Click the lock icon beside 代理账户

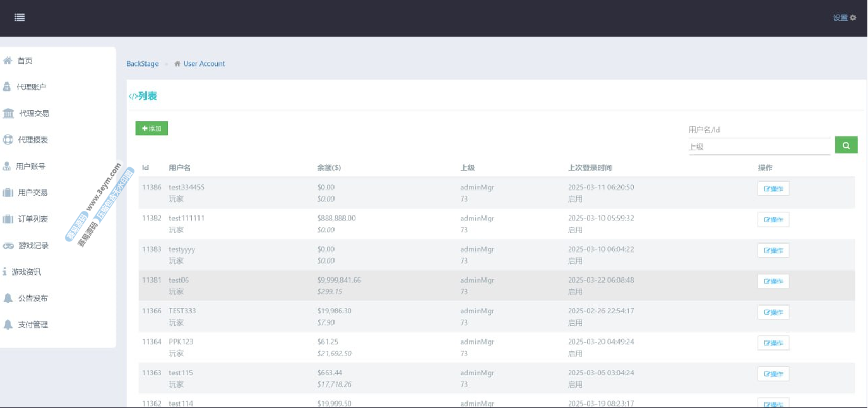tap(8, 87)
